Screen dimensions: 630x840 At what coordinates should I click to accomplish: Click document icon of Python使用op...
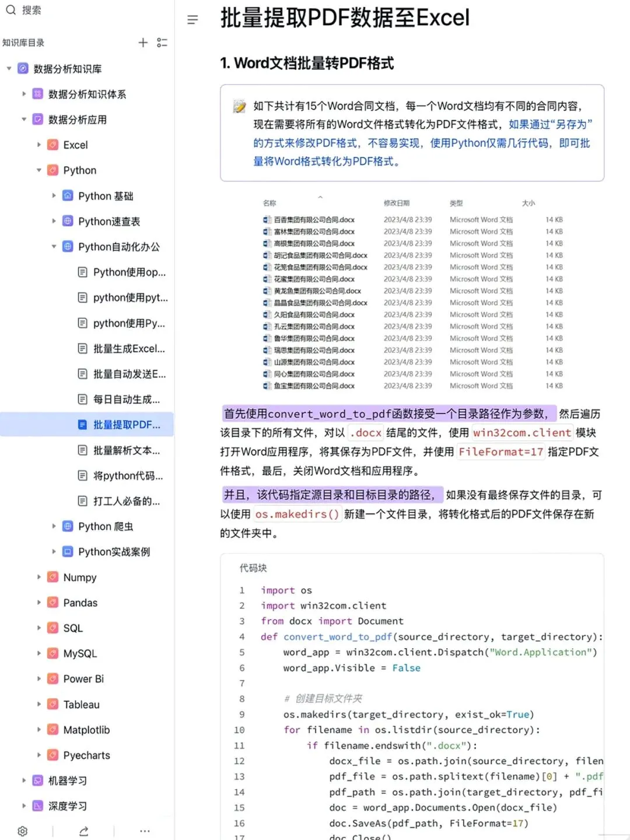coord(82,272)
